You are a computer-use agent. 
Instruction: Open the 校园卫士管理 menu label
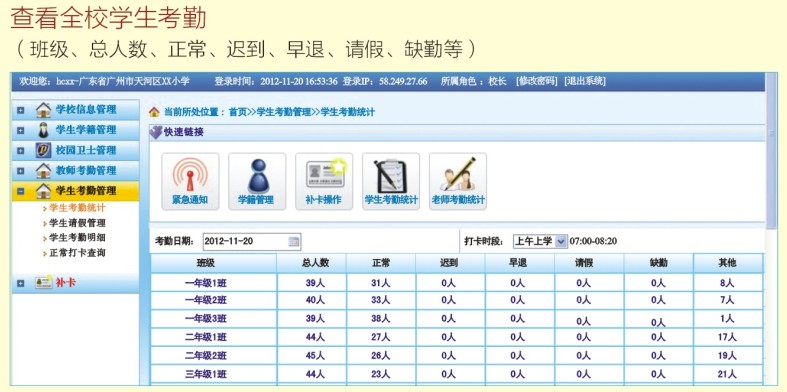point(86,150)
